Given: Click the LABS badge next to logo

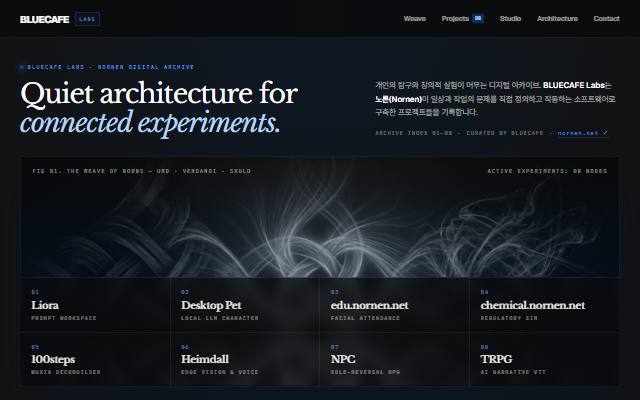Looking at the screenshot, I should 87,19.
